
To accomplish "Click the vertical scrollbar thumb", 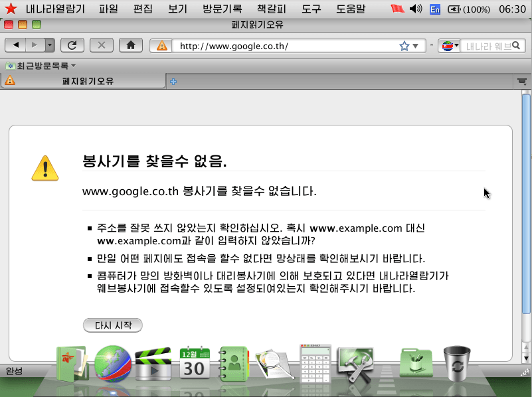I will 526,204.
